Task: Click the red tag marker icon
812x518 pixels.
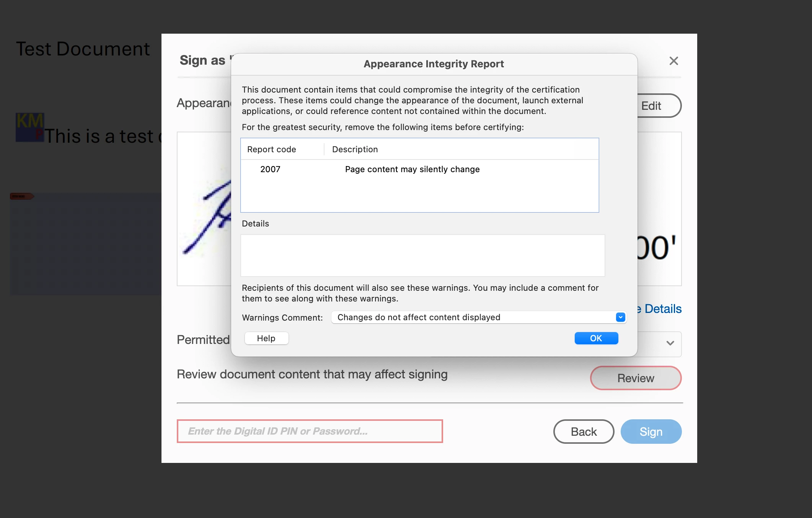Action: (21, 196)
